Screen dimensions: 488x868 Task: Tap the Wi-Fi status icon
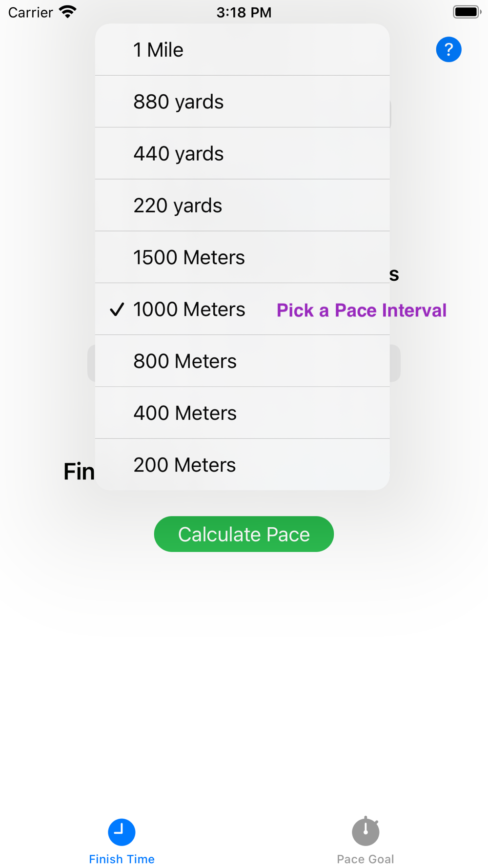click(68, 12)
